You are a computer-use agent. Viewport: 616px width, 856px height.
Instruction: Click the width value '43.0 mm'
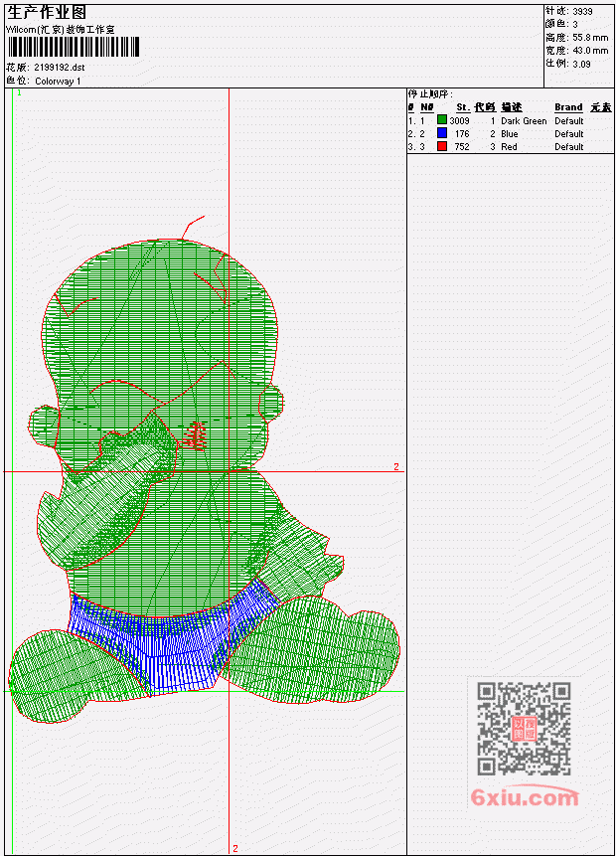pos(590,51)
